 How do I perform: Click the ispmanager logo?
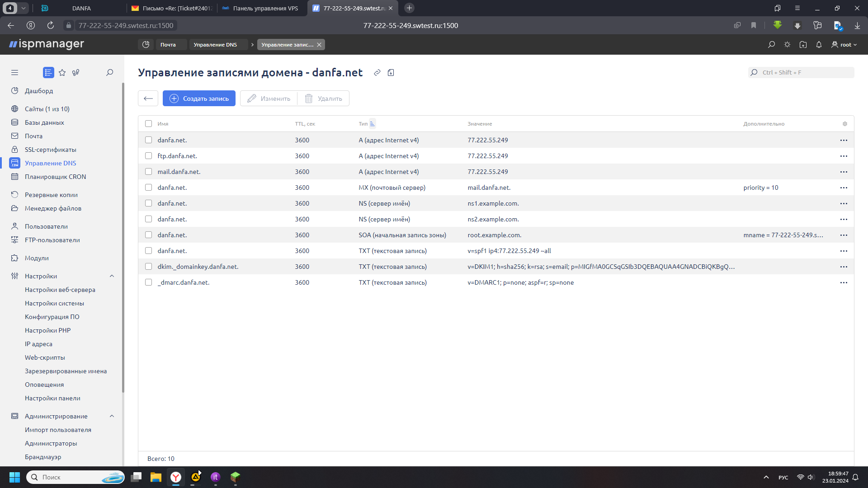coord(47,44)
